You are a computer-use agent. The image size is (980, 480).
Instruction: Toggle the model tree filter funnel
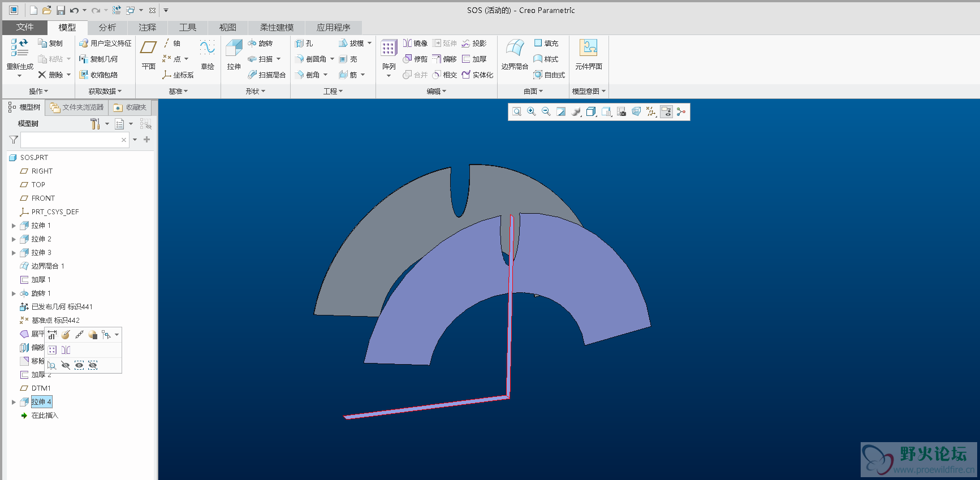click(x=14, y=140)
